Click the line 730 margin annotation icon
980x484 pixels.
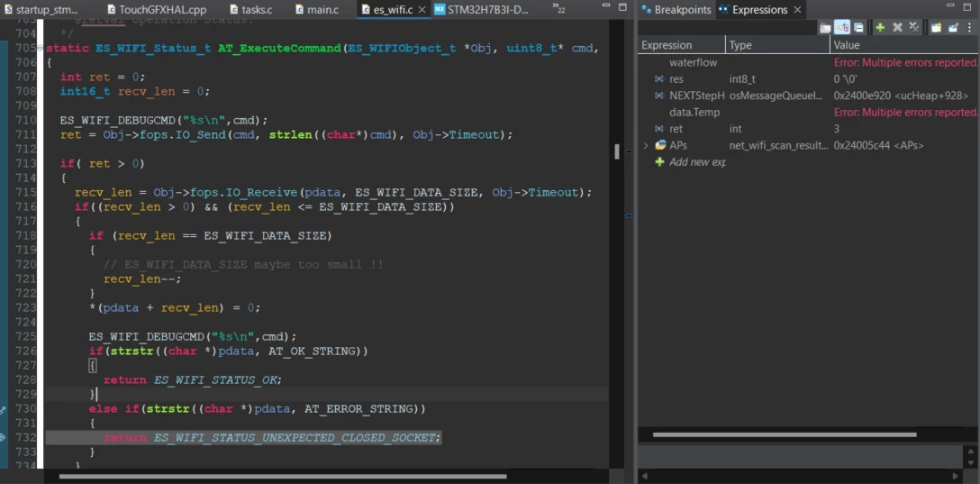pyautogui.click(x=3, y=409)
